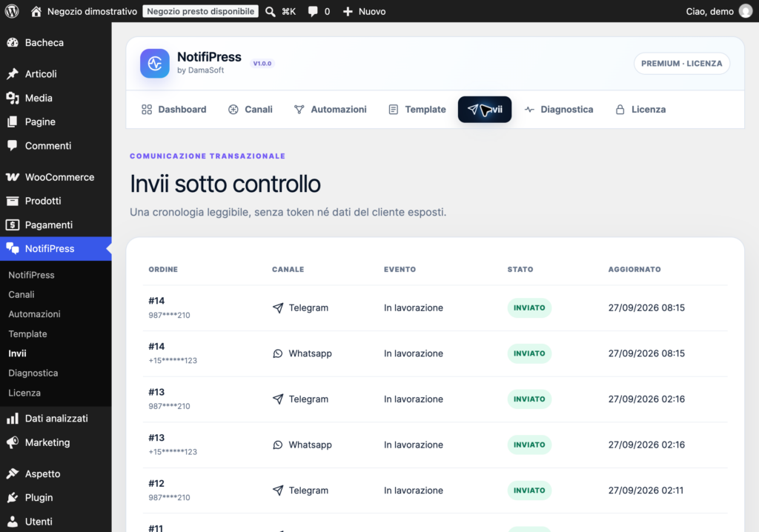Open the Diagnostica tab
The image size is (759, 532).
click(559, 110)
